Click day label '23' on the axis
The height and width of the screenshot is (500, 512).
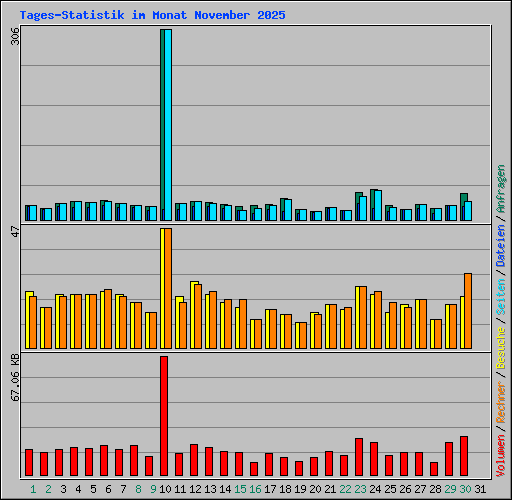coord(360,489)
